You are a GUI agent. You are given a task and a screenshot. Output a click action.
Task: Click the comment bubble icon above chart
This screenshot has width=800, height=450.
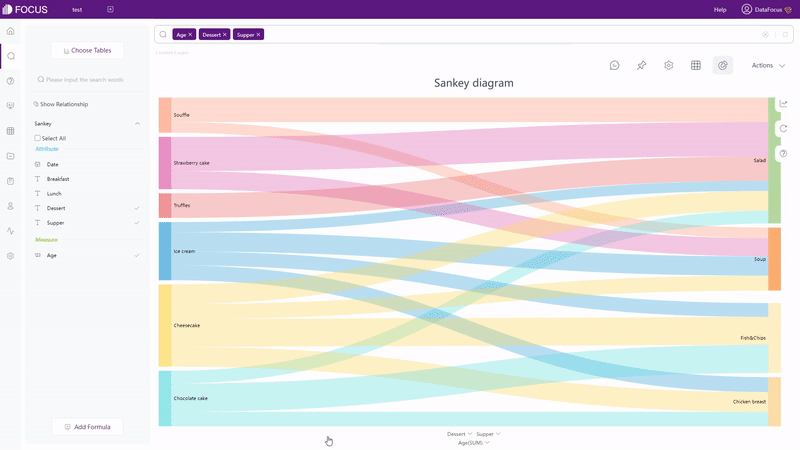(614, 65)
